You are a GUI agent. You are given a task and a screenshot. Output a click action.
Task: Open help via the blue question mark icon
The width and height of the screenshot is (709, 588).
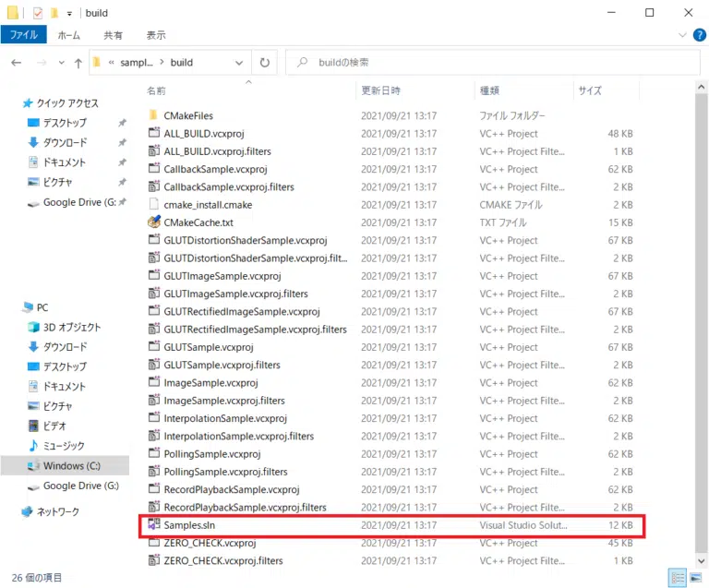click(x=697, y=35)
